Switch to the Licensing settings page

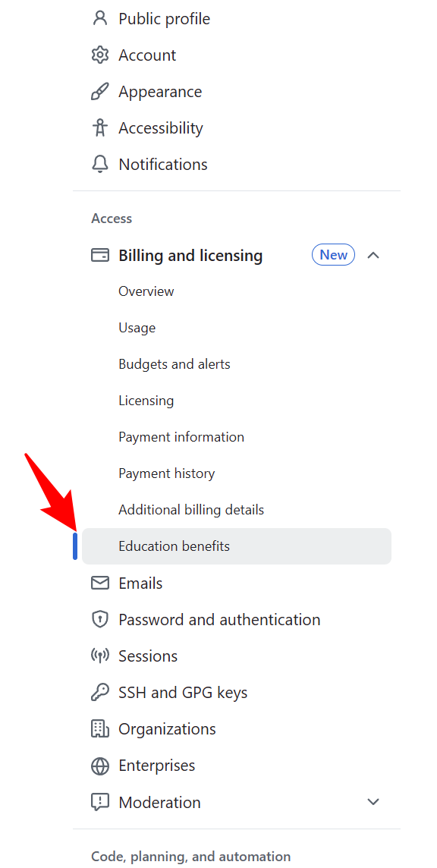click(x=146, y=400)
